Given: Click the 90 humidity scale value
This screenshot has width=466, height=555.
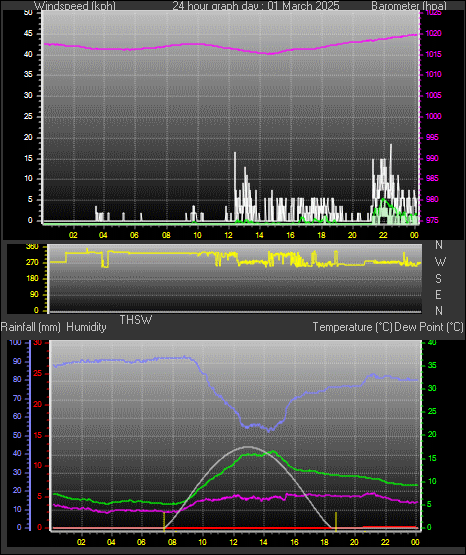Looking at the screenshot, I should point(17,361).
